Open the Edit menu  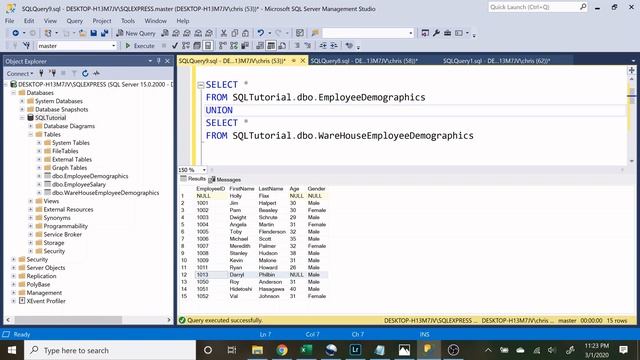(x=29, y=21)
